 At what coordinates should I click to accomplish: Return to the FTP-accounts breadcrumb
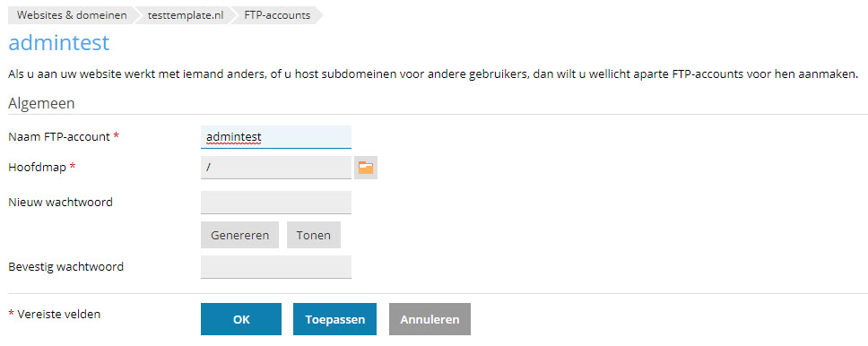pyautogui.click(x=277, y=15)
